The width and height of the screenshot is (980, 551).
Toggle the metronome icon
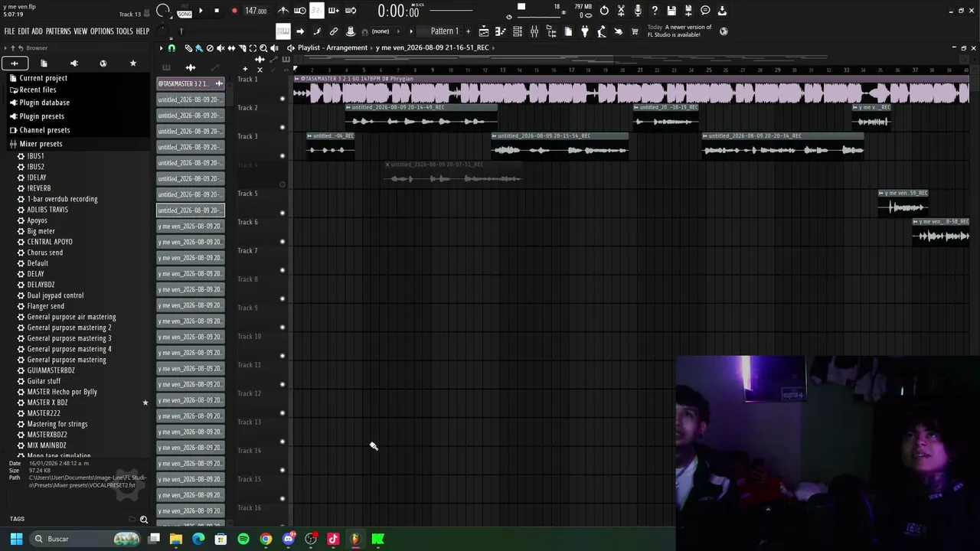point(283,11)
